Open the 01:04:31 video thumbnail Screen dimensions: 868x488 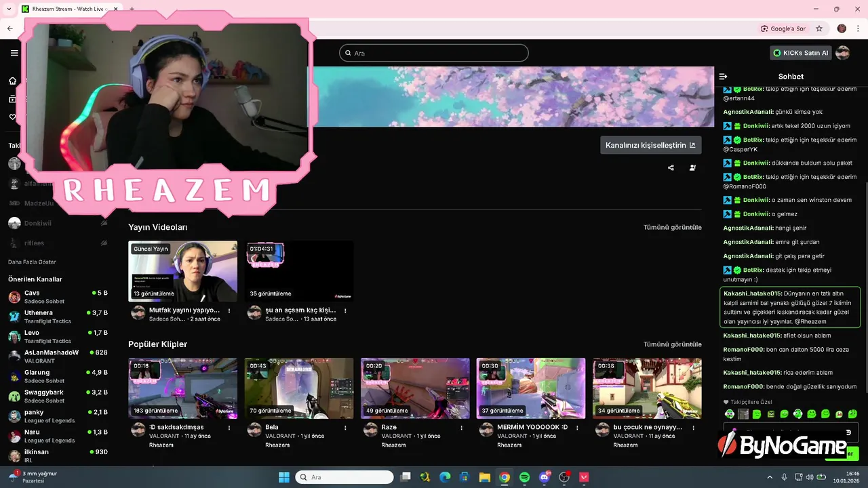pyautogui.click(x=299, y=271)
